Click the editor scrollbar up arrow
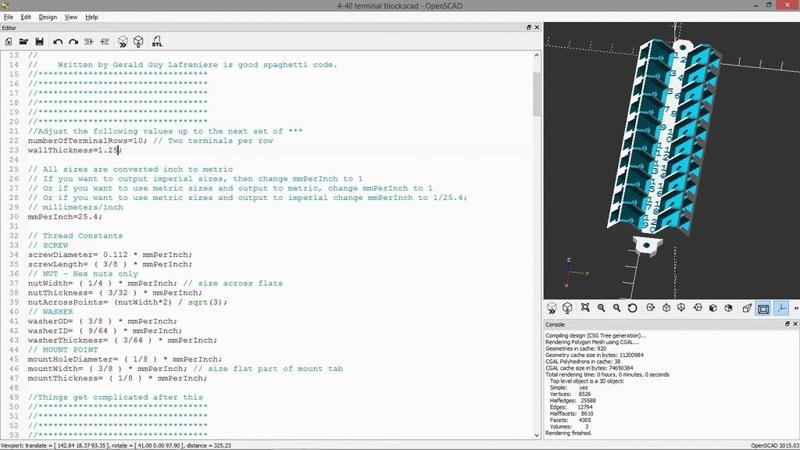 536,55
